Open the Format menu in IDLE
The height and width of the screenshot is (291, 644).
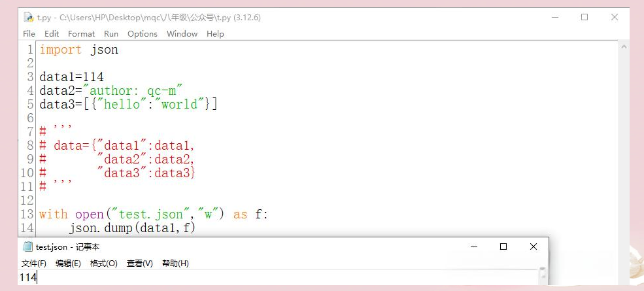tap(81, 34)
